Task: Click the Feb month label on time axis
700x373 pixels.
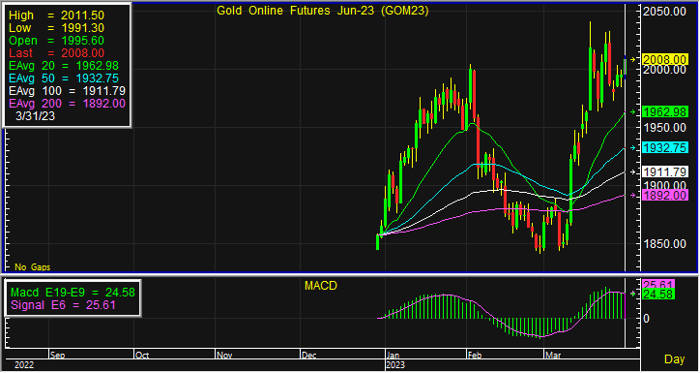Action: coord(475,356)
